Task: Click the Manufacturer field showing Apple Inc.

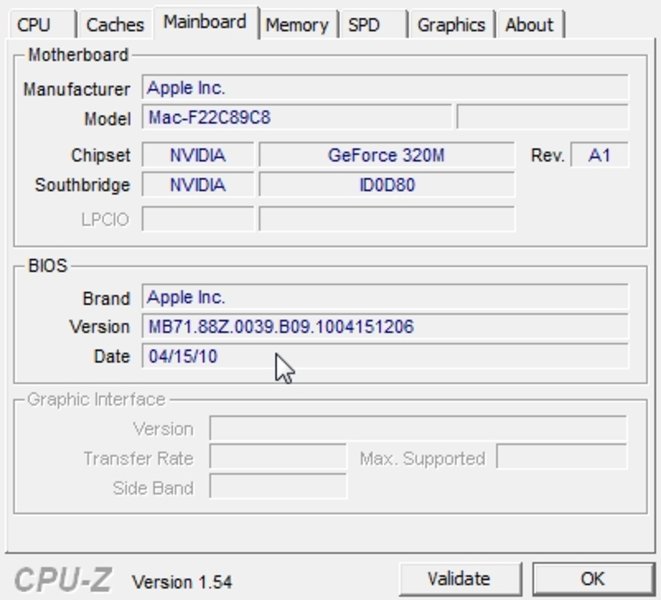Action: [x=384, y=87]
